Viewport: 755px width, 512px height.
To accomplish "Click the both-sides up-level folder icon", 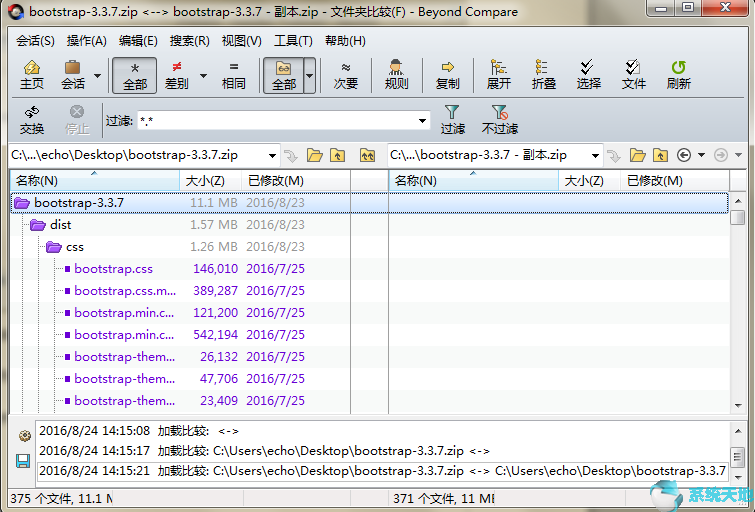I will 367,155.
